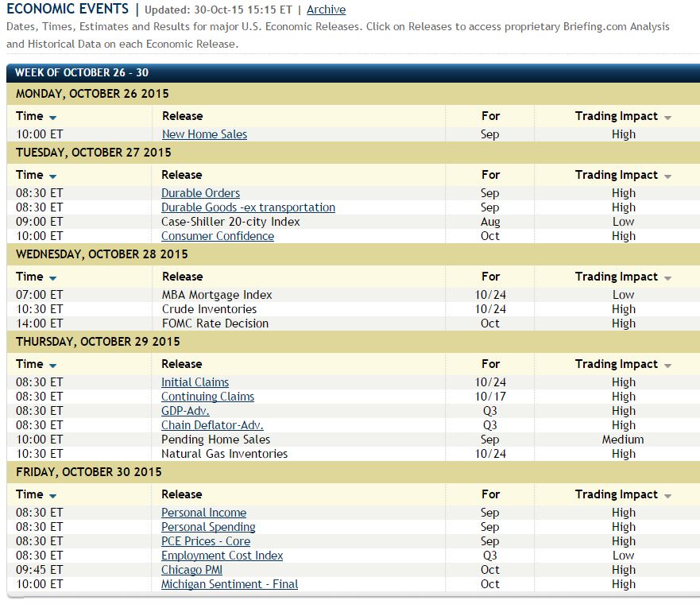Viewport: 700px width, 612px height.
Task: Toggle Trading Impact arrow under Thursday, October 29
Action: coord(667,366)
